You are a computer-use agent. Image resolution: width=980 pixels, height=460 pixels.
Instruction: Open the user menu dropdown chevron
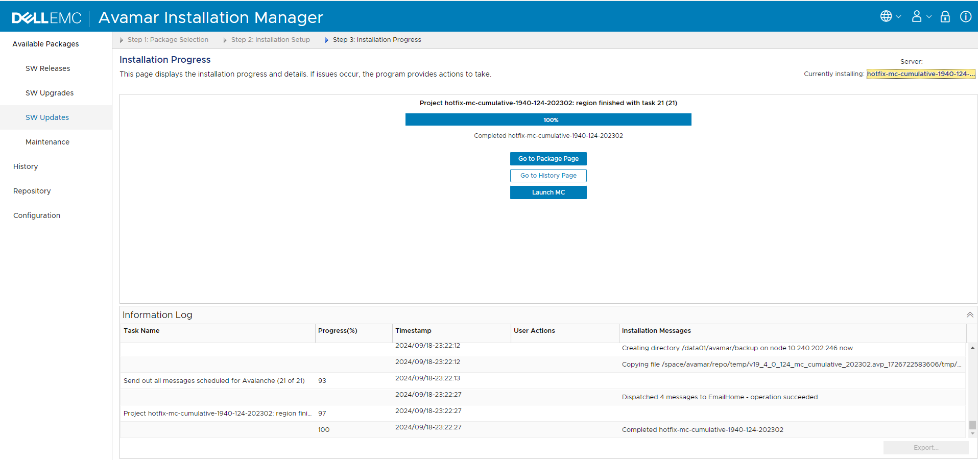tap(928, 16)
